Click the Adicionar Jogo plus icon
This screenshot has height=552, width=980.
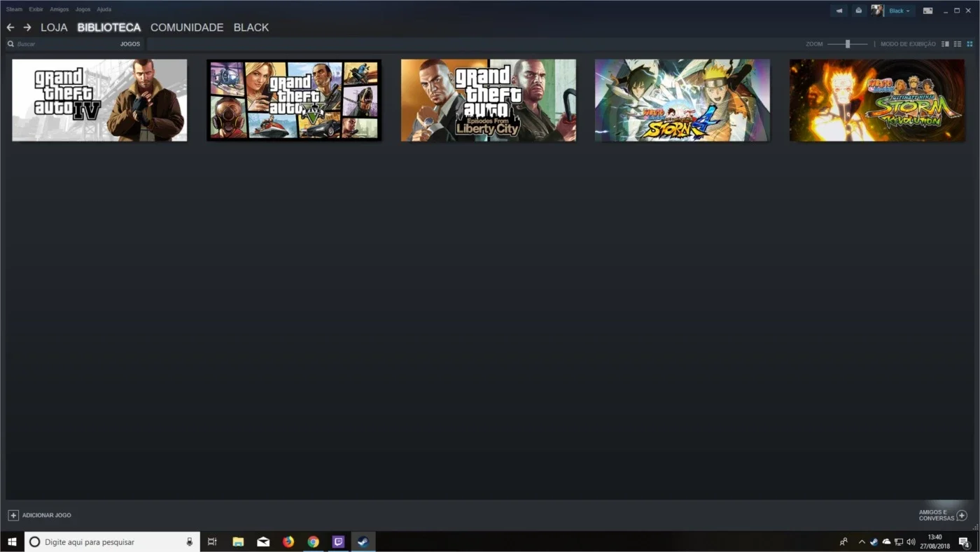13,515
